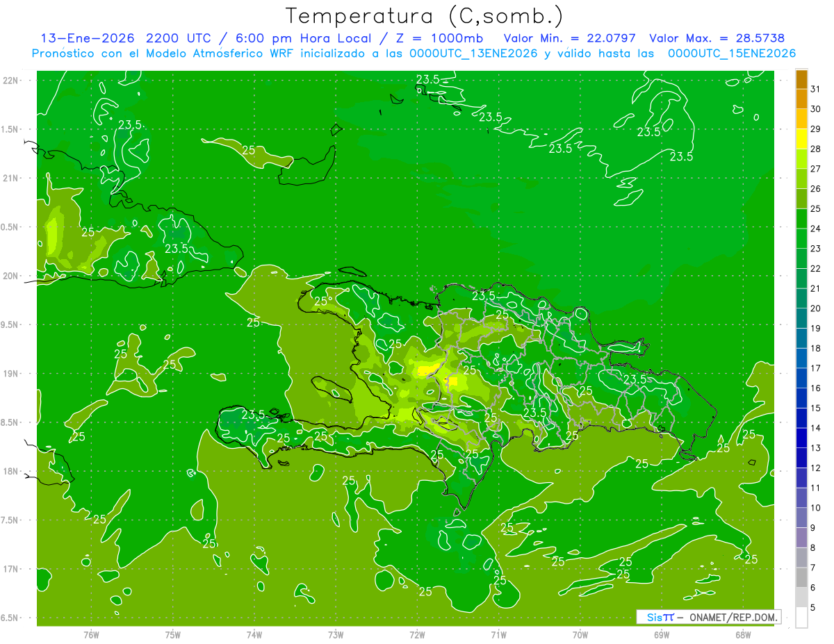
Task: Click the "6:00 pm Hora Local" text
Action: click(304, 39)
